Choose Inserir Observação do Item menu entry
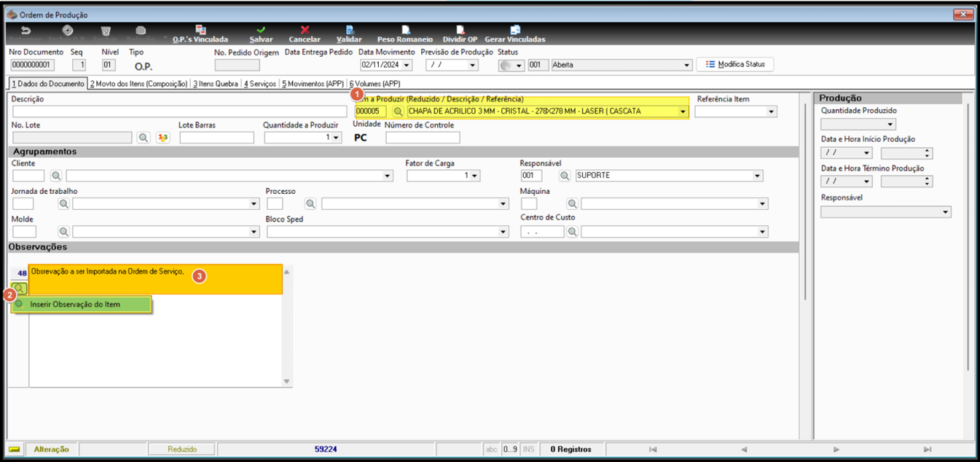Image resolution: width=980 pixels, height=462 pixels. pyautogui.click(x=82, y=305)
